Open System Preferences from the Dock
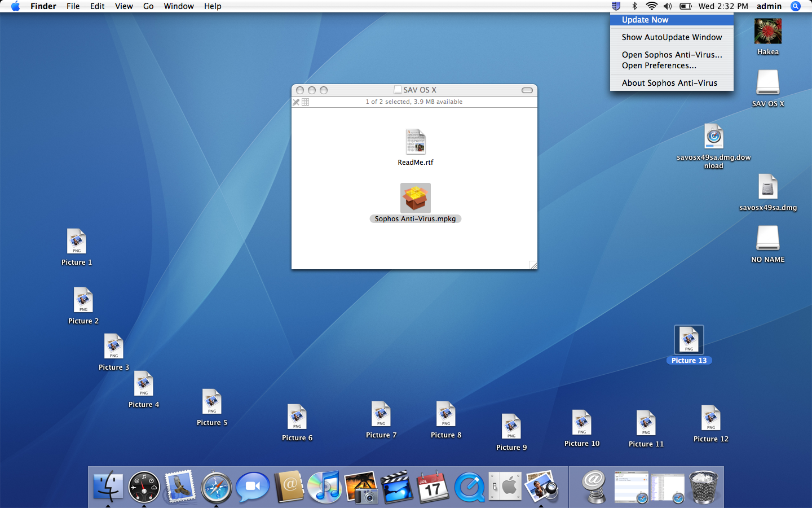Image resolution: width=812 pixels, height=508 pixels. tap(505, 487)
